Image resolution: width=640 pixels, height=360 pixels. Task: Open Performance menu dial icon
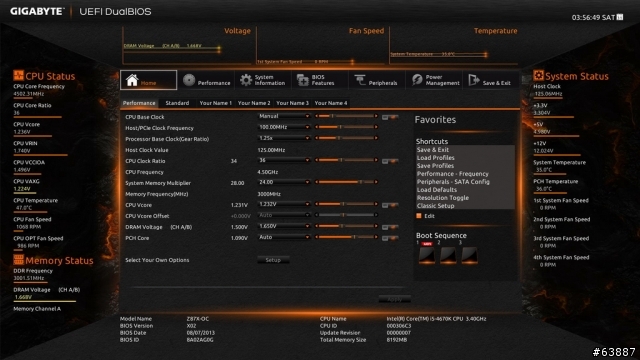tap(189, 80)
